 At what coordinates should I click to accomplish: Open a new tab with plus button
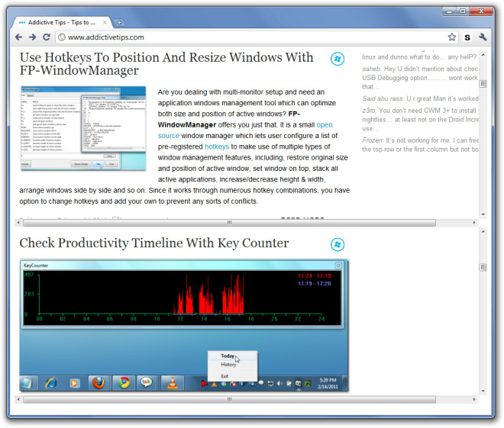(119, 22)
